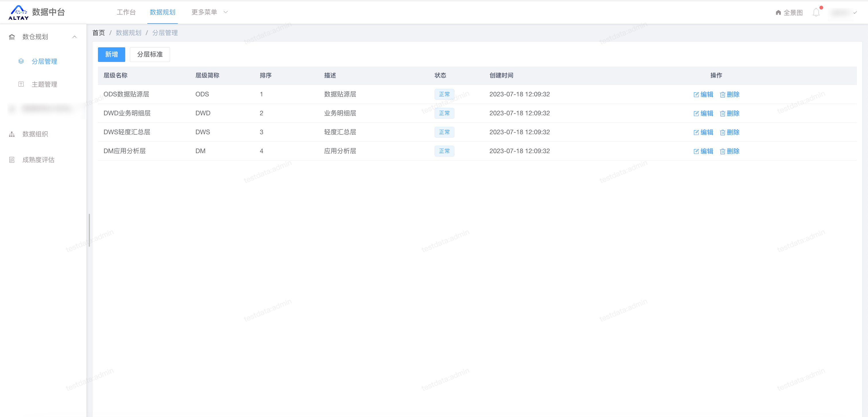
Task: Click the notification bell icon
Action: coord(816,12)
